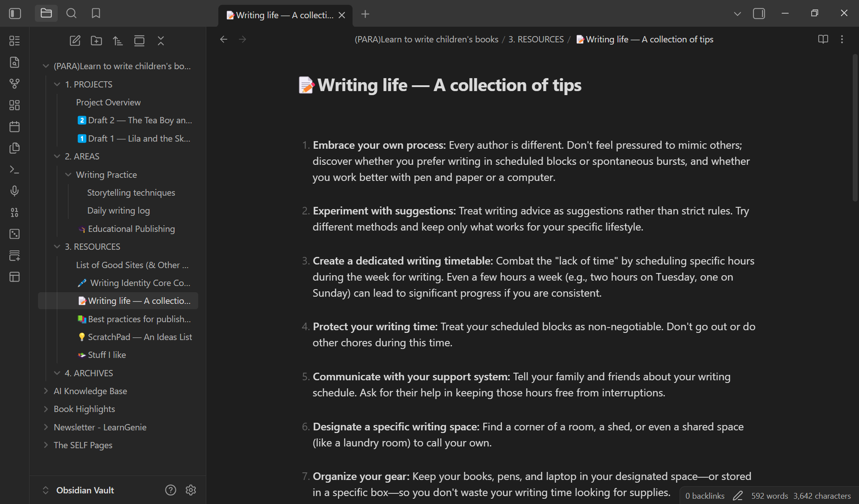The width and height of the screenshot is (859, 504).
Task: Switch to the Bookmarks sidebar tab
Action: (x=96, y=14)
